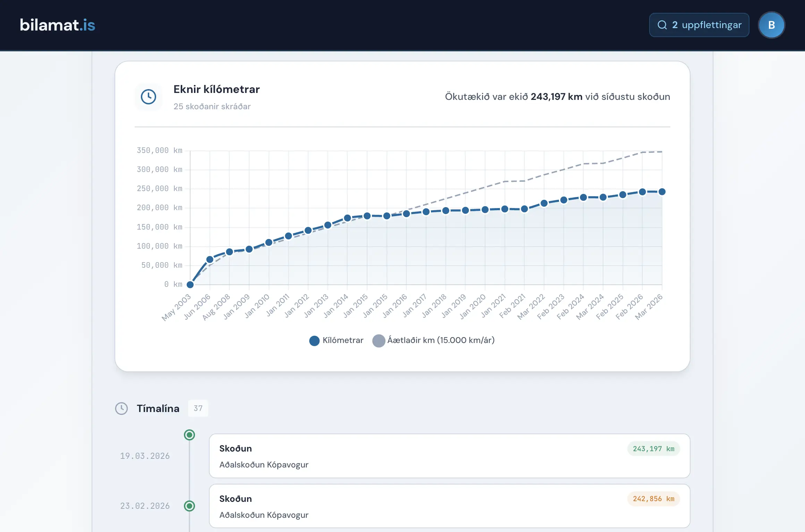Screen dimensions: 805x532
Task: Select the Mar 2026 last data point
Action: 662,192
